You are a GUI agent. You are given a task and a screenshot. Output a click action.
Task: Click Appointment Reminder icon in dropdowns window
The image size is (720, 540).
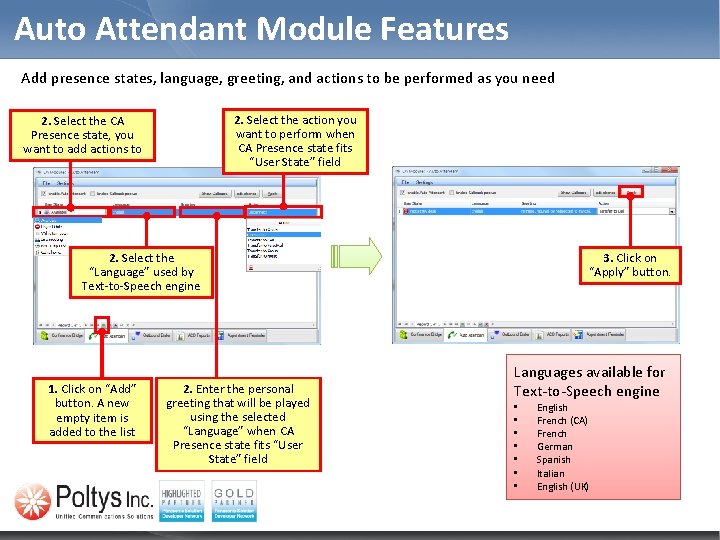[x=220, y=336]
